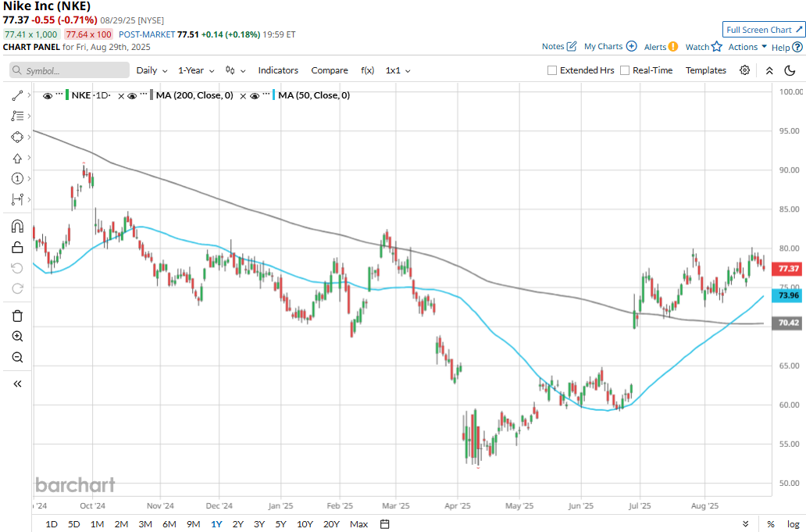Select the 1D time range

coord(52,524)
